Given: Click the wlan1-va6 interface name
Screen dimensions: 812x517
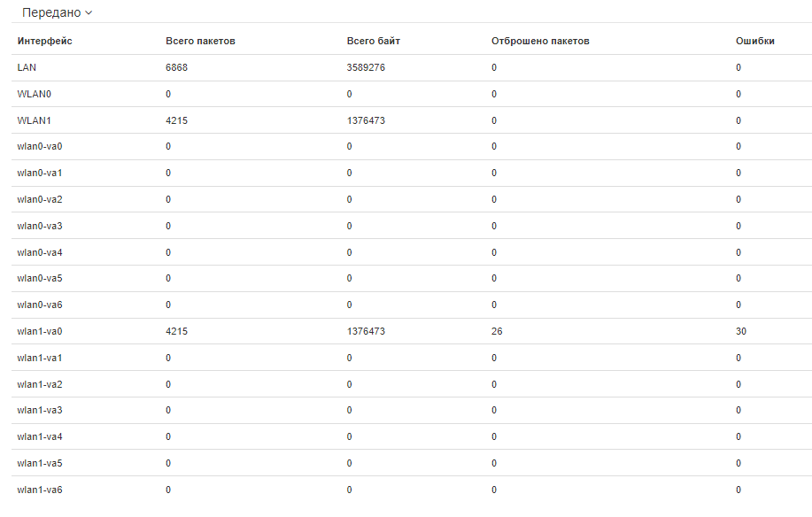Looking at the screenshot, I should pyautogui.click(x=40, y=490).
